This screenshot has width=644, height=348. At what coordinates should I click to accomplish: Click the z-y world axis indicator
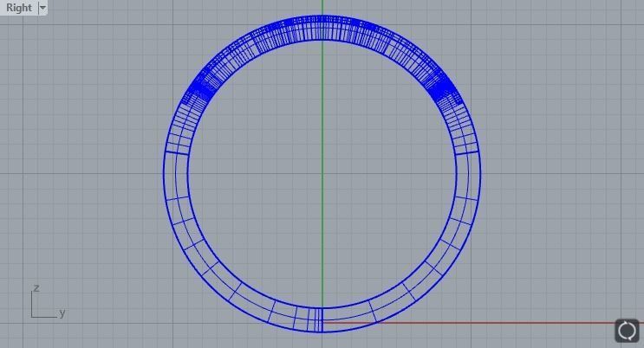(x=48, y=301)
